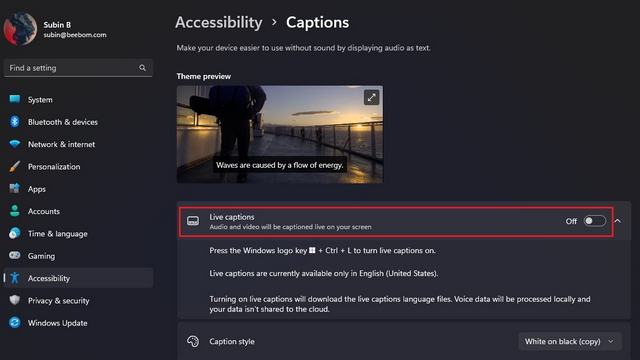The width and height of the screenshot is (640, 360).
Task: Click the Off label beside Live captions
Action: 571,221
